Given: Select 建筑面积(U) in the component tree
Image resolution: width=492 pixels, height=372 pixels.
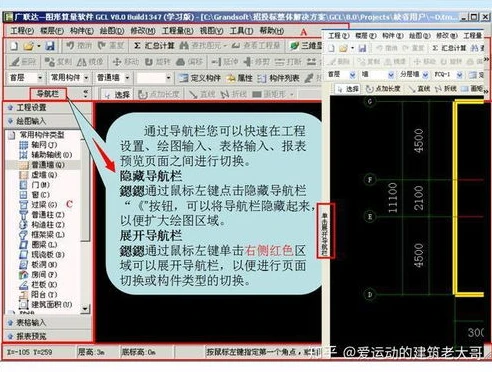Looking at the screenshot, I should [46, 304].
